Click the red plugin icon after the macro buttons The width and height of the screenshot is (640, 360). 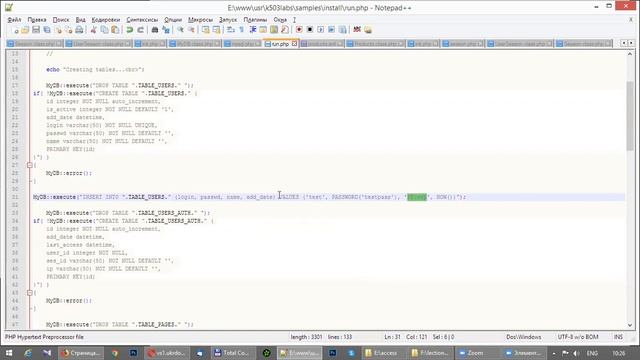357,30
